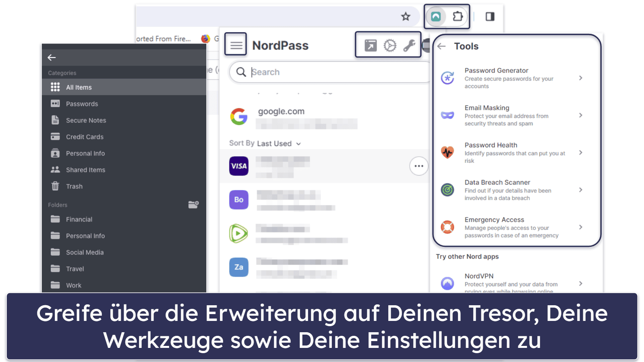
Task: Select Shared Items category
Action: point(124,170)
